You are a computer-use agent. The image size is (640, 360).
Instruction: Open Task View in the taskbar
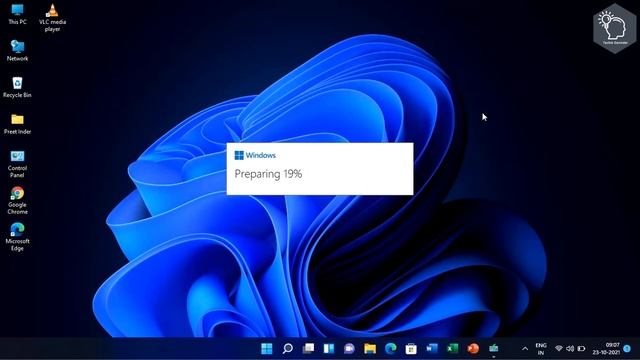point(308,349)
